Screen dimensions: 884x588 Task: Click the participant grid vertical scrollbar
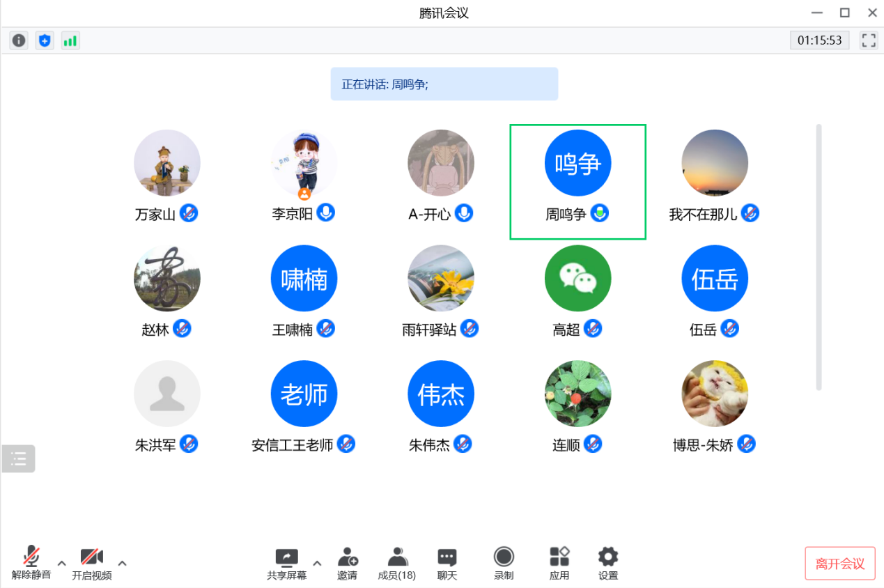pos(819,258)
